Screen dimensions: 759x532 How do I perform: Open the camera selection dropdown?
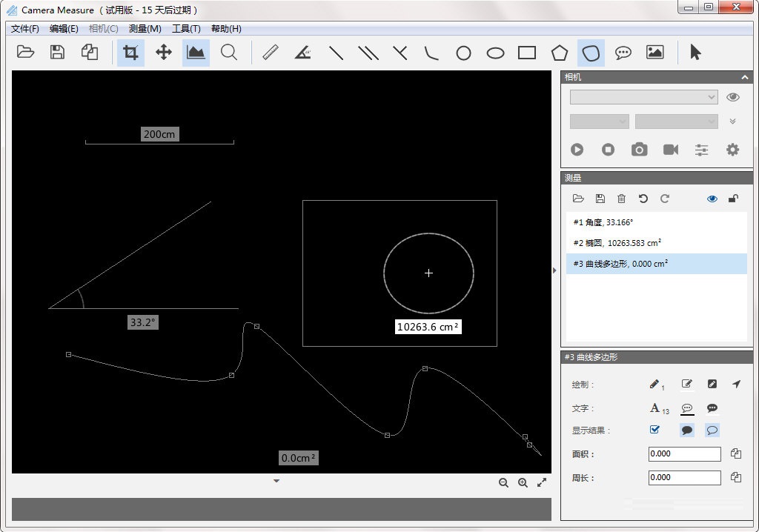[x=643, y=96]
